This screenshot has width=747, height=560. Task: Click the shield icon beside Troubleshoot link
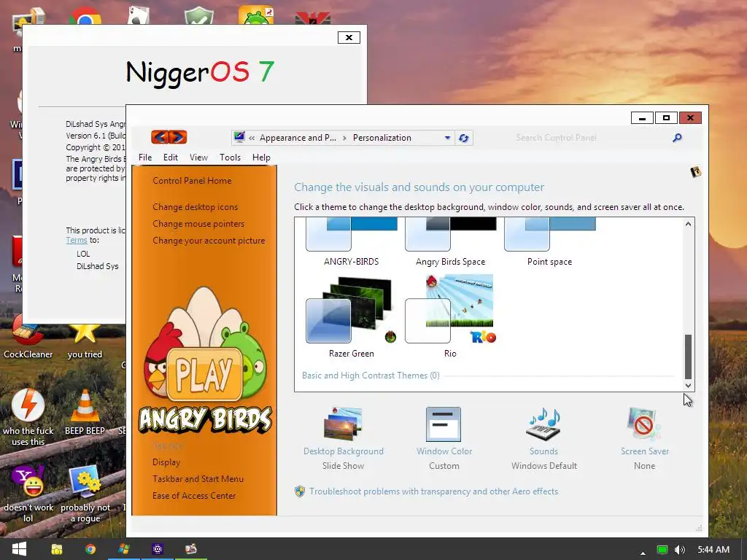[x=300, y=491]
